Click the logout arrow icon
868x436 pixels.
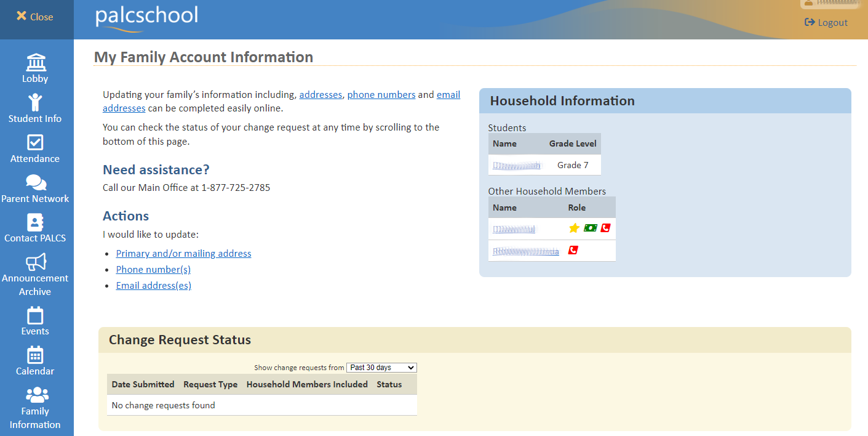coord(810,22)
